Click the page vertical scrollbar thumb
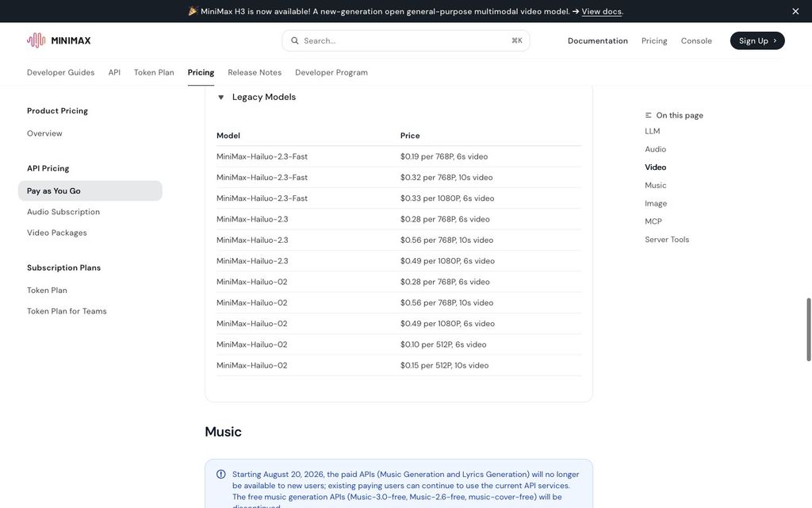 [808, 329]
